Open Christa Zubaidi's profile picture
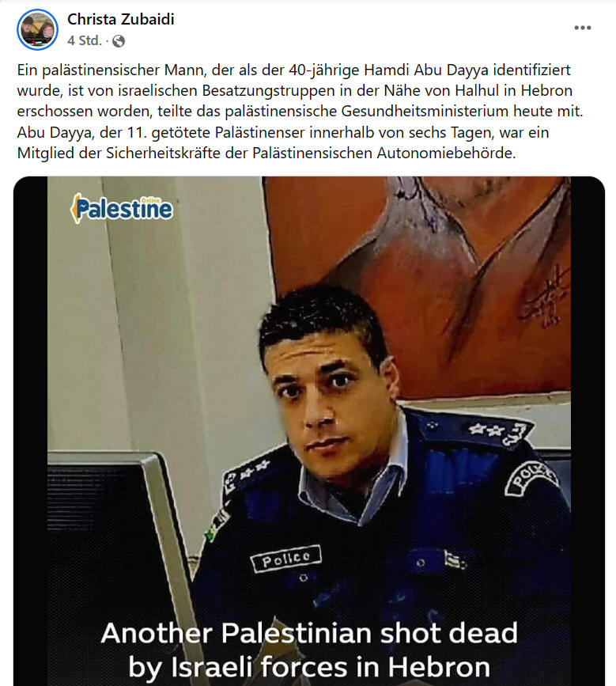Screen dimensions: 616x686 pyautogui.click(x=37, y=29)
